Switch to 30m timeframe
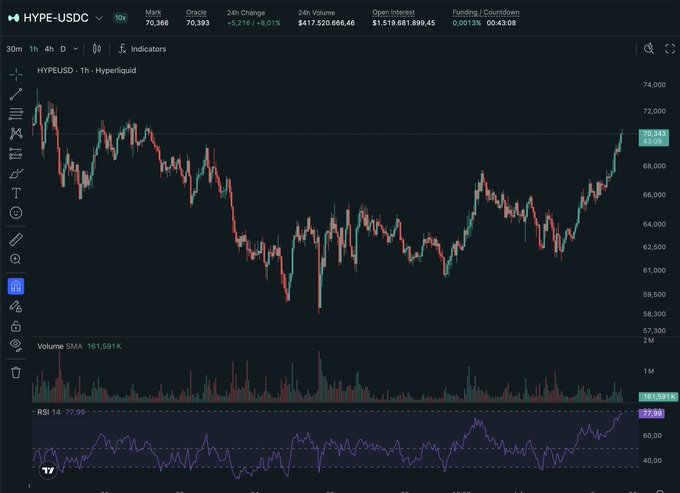680x493 pixels. 14,49
